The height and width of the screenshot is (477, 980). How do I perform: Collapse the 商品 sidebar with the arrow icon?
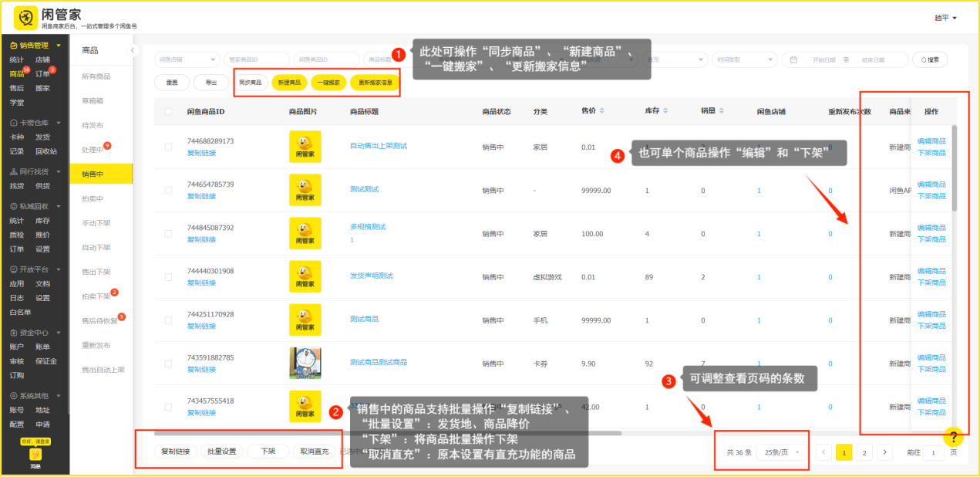click(132, 50)
